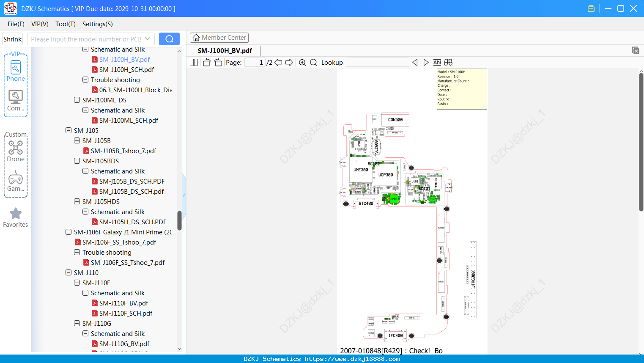Click the PDF viewer vertical scrollbar thumb
The width and height of the screenshot is (644, 363).
[x=641, y=142]
